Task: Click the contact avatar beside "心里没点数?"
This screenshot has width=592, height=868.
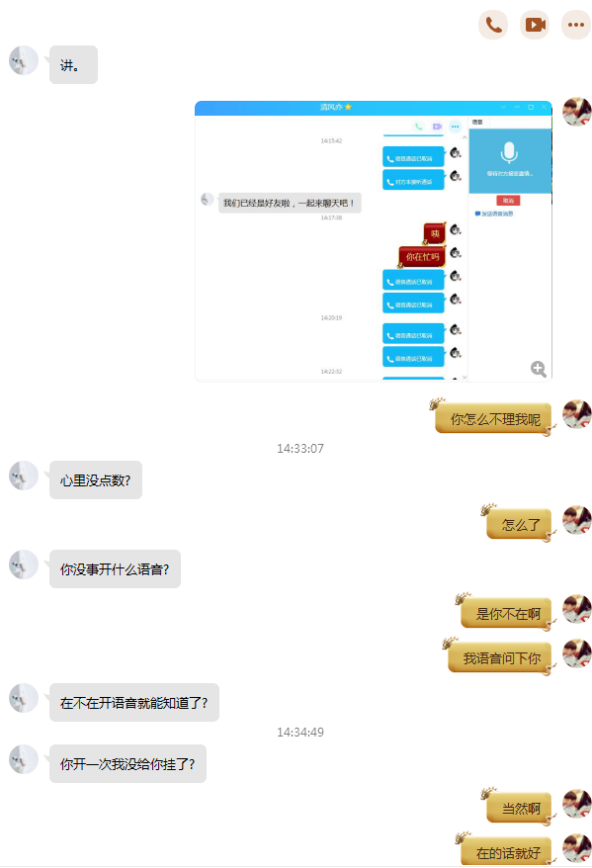Action: [24, 476]
